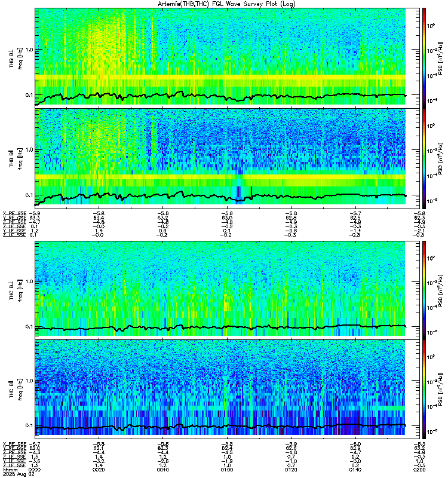Click the 0200 time tick label
The image size is (448, 478).
(x=419, y=470)
